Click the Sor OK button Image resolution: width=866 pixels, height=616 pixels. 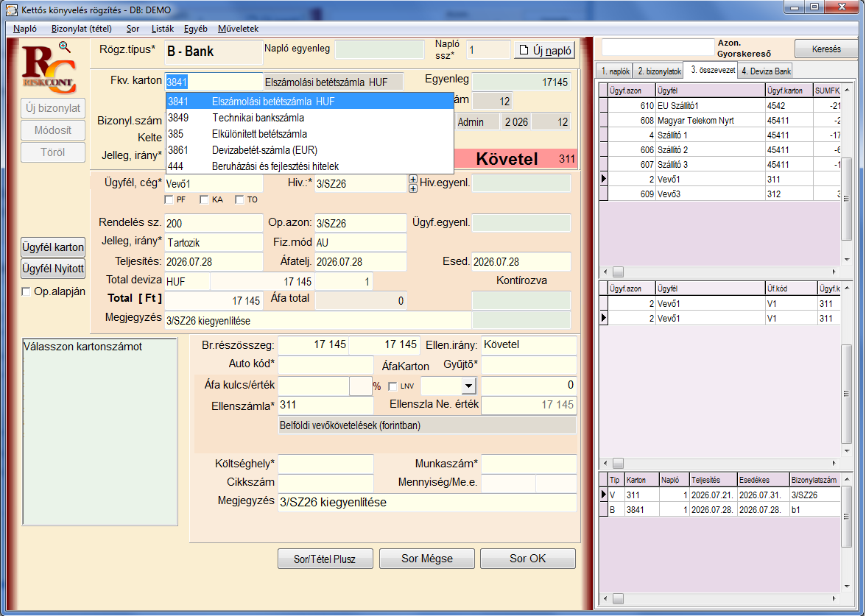[x=528, y=559]
